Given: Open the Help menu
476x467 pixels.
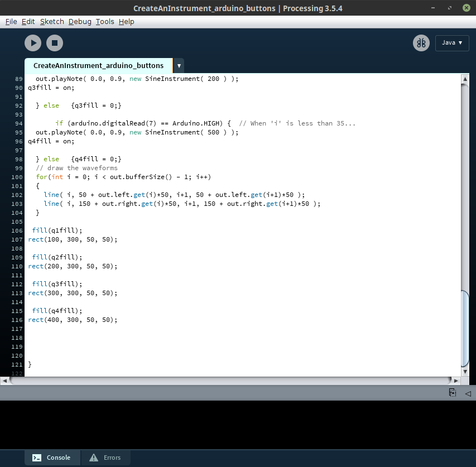Looking at the screenshot, I should [126, 22].
